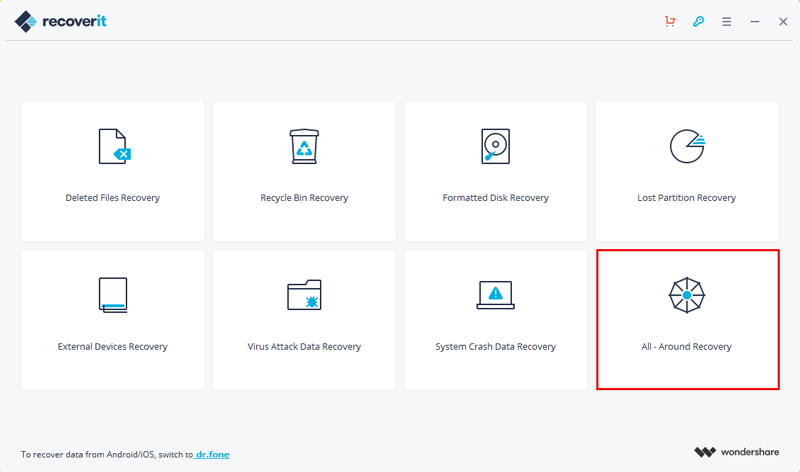Click the key registration icon
Viewport: 800px width, 472px height.
click(x=698, y=21)
